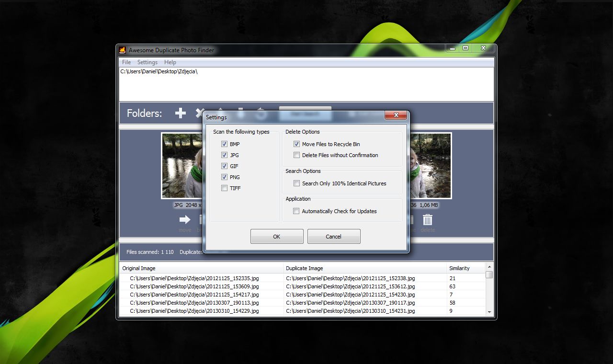Click the move arrow under left photo
The height and width of the screenshot is (364, 613).
pos(185,219)
